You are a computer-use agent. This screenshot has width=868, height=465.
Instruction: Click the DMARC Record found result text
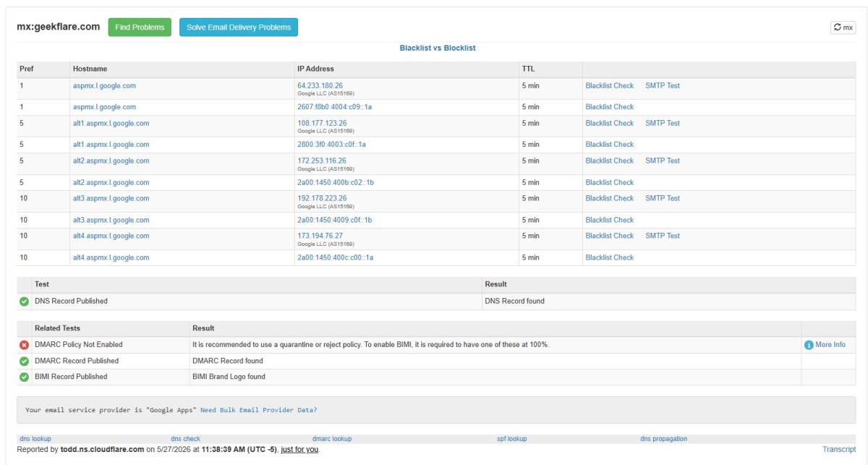pos(228,361)
